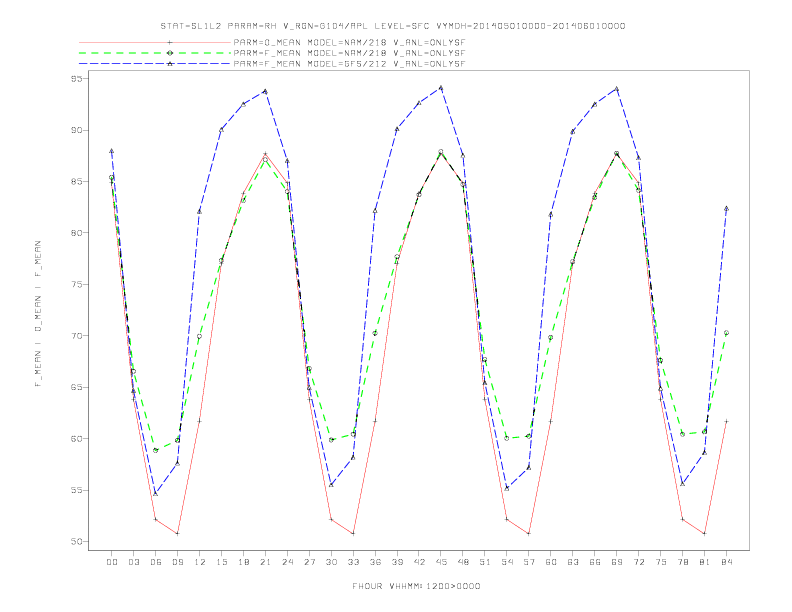Click green dashed line sample in legend

(155, 53)
